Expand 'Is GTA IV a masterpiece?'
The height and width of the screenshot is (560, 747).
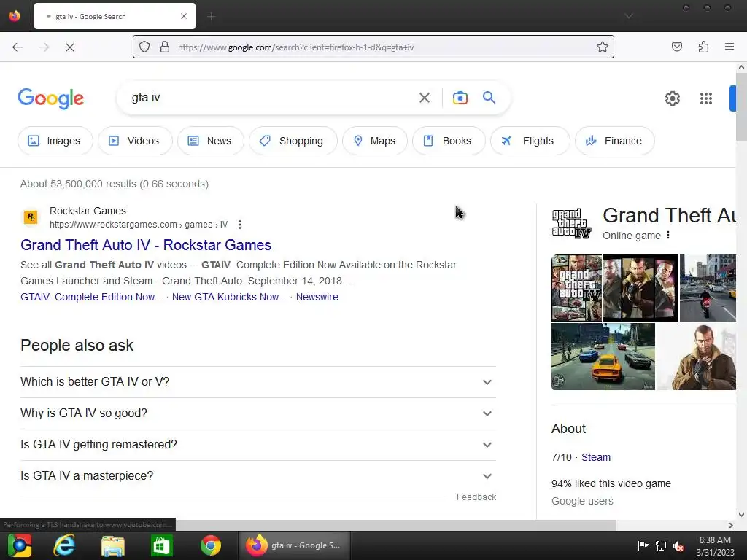point(258,476)
